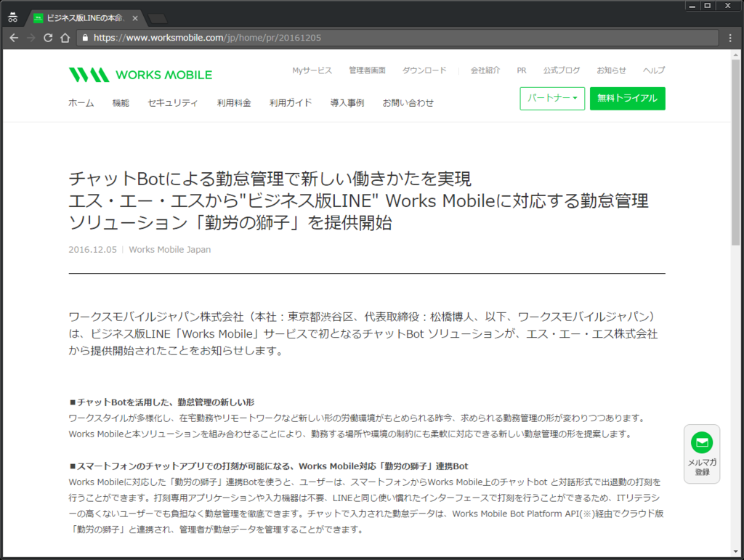Maximize the browser window

tap(708, 6)
